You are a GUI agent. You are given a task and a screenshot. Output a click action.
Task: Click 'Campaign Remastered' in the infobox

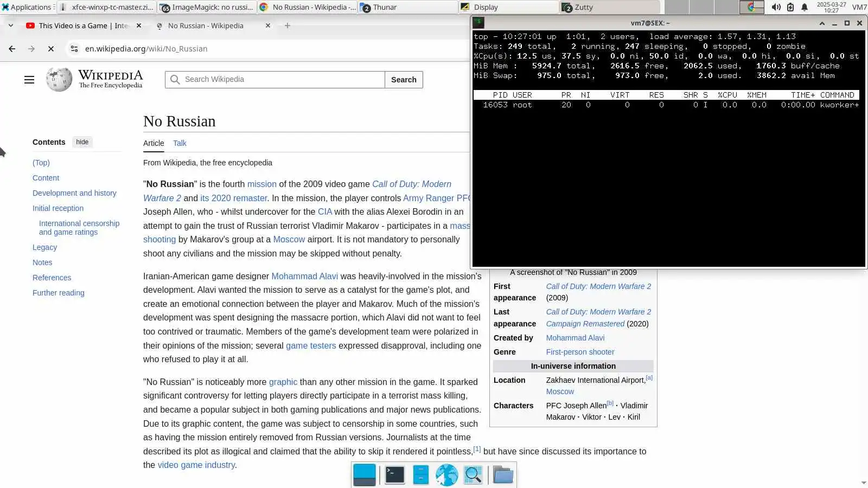click(x=585, y=324)
